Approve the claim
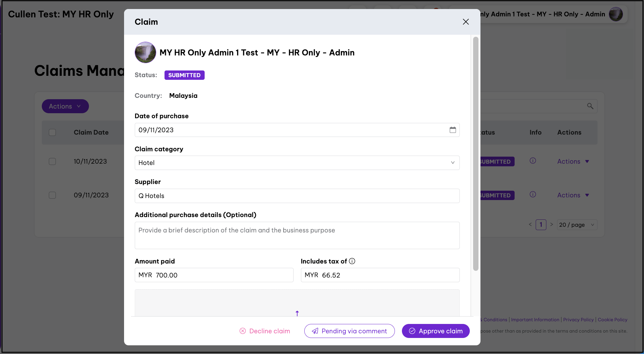 tap(436, 331)
